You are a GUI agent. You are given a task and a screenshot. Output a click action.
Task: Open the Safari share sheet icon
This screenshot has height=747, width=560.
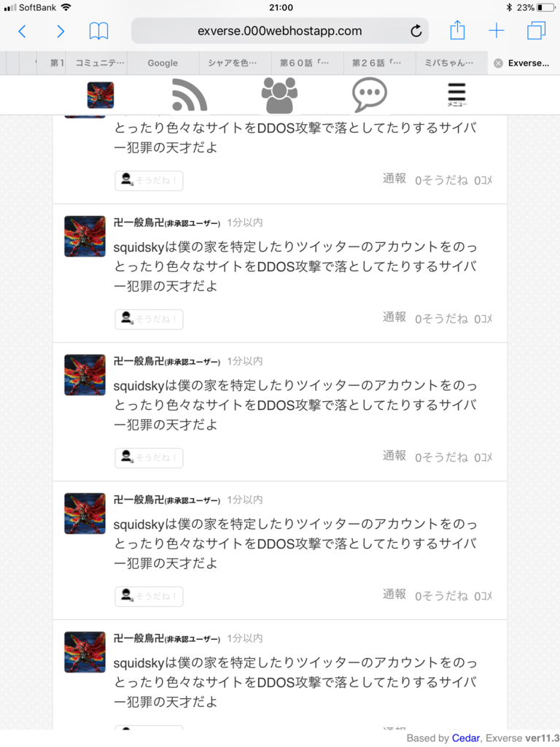457,30
